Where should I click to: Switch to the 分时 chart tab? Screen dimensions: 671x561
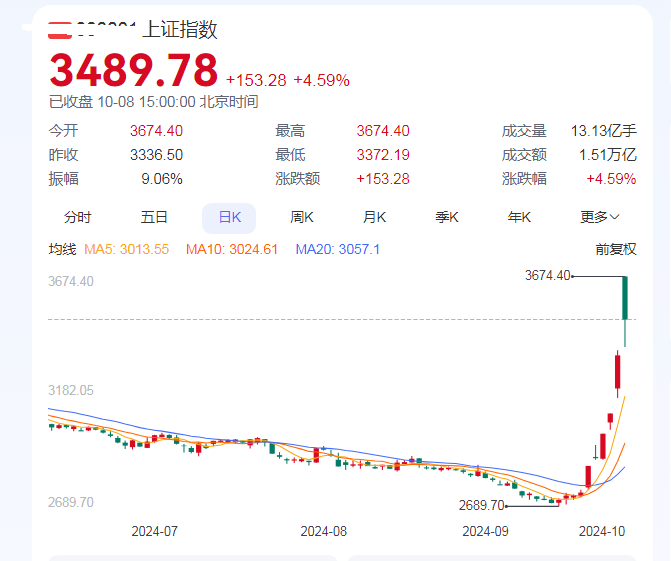77,217
